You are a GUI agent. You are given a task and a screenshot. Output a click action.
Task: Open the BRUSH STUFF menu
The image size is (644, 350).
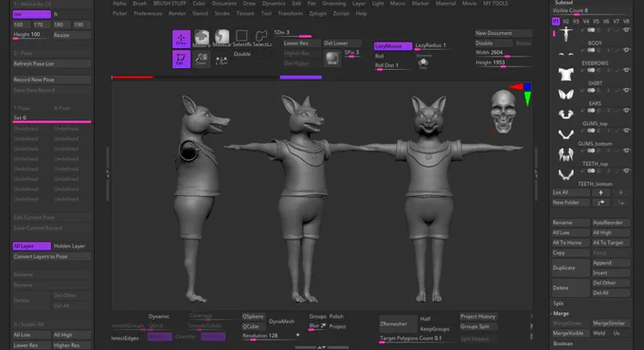coord(170,3)
